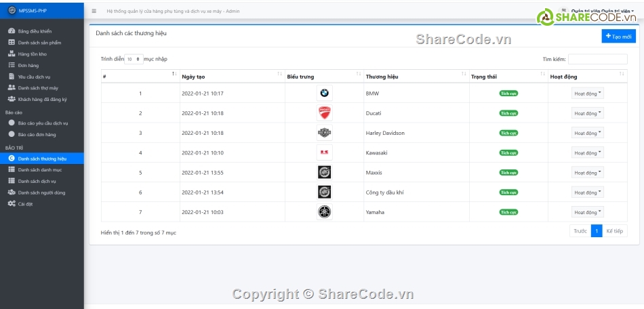The width and height of the screenshot is (644, 309).
Task: Open Hoạt động dropdown for BMW row
Action: pyautogui.click(x=587, y=94)
